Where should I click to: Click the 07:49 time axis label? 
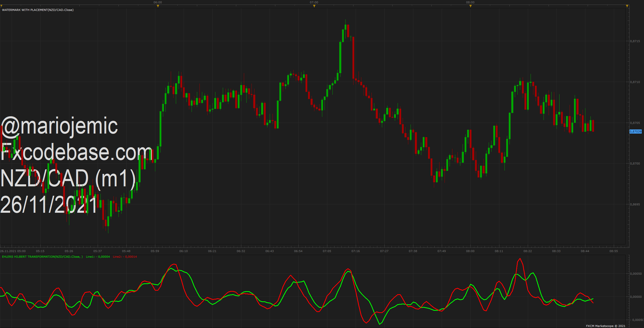(442, 251)
